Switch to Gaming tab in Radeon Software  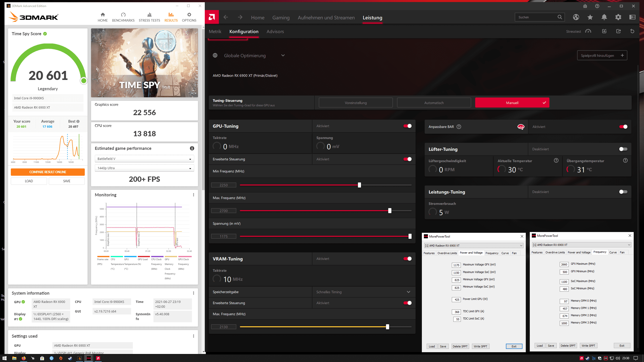point(281,18)
